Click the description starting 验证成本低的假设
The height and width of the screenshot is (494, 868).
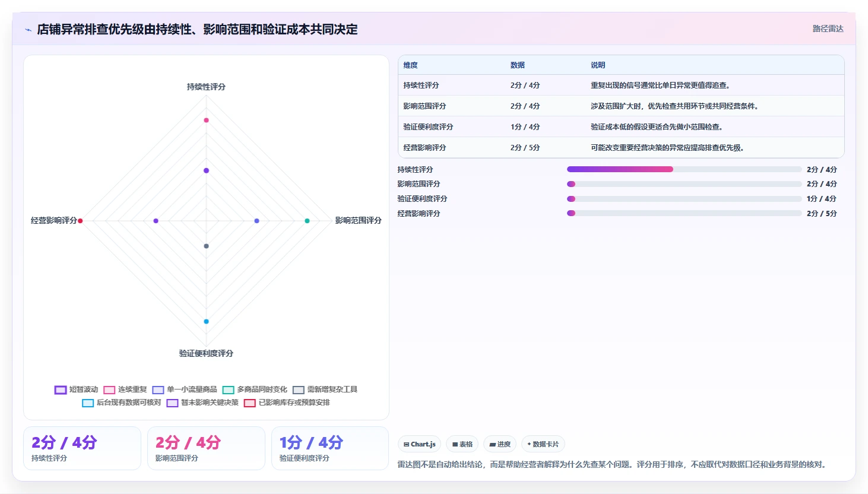coord(657,127)
